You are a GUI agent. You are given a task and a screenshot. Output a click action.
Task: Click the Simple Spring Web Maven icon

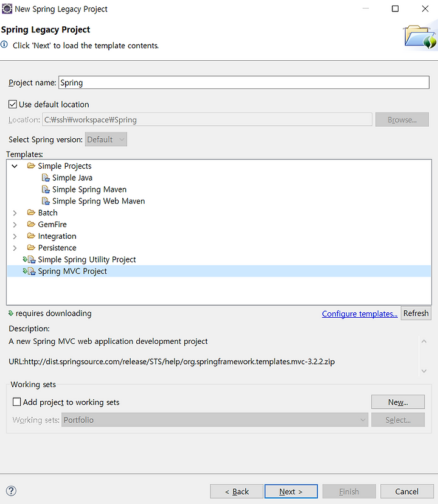(46, 201)
